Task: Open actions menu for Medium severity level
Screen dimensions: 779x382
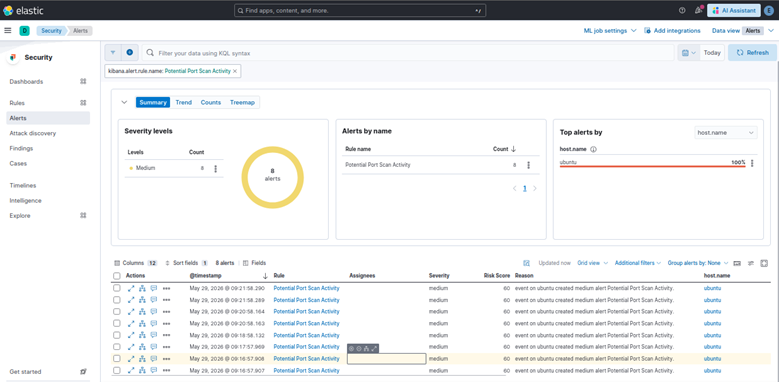Action: (x=216, y=168)
